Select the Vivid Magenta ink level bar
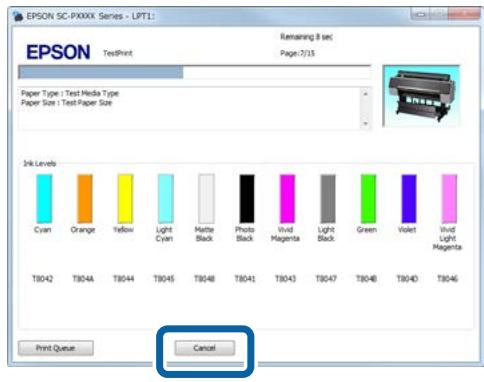 pyautogui.click(x=287, y=198)
